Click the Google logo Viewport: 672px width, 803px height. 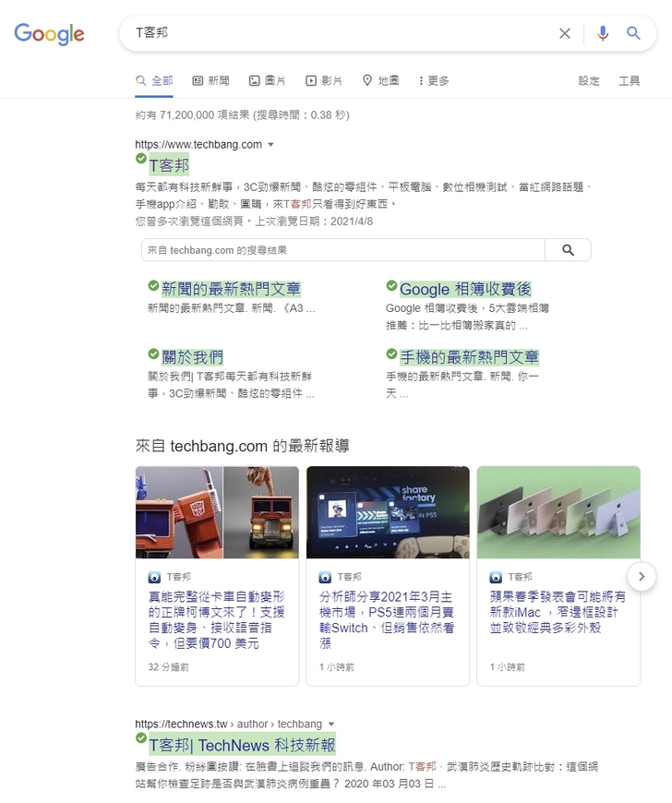pyautogui.click(x=49, y=34)
